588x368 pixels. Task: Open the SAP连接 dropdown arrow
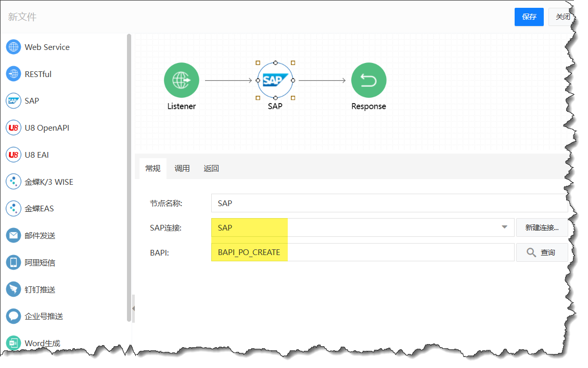click(504, 227)
